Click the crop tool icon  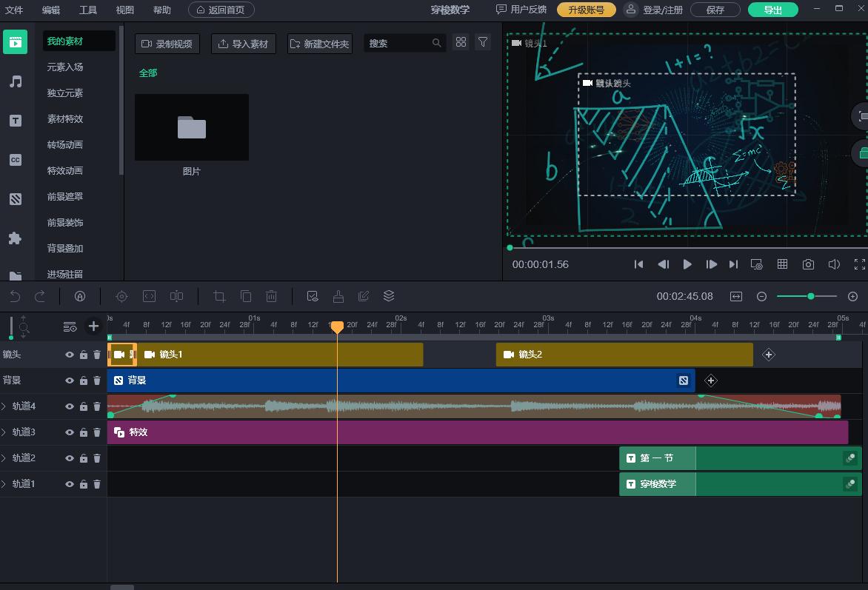219,296
